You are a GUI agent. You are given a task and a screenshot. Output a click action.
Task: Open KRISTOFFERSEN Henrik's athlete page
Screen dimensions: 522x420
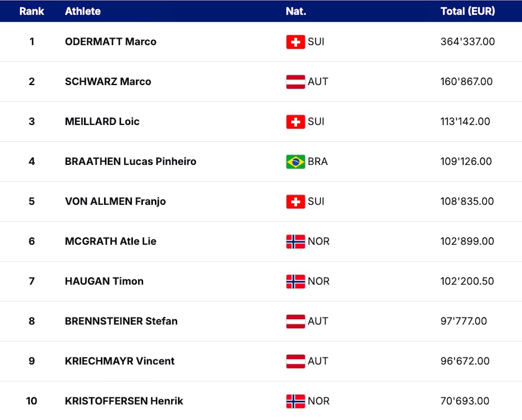[124, 401]
